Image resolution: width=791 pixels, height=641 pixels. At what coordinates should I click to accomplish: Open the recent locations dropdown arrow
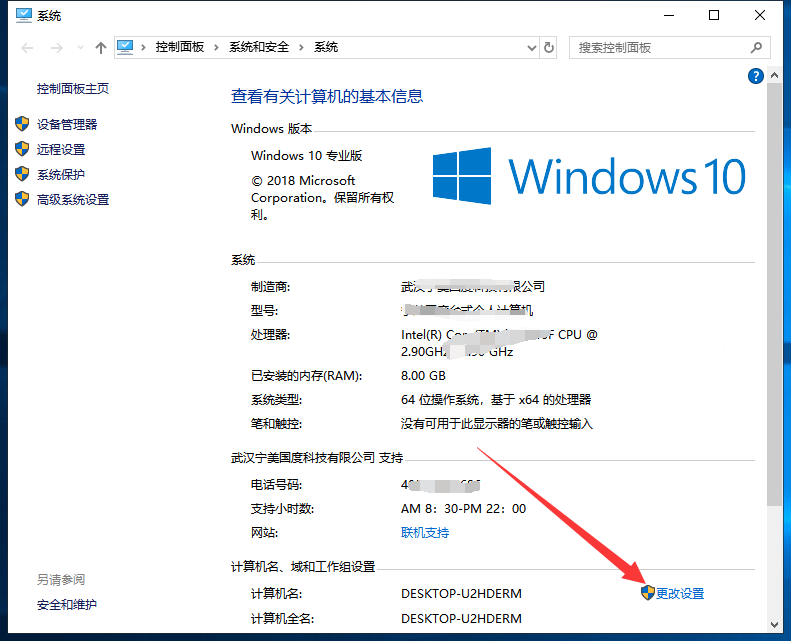pyautogui.click(x=79, y=48)
